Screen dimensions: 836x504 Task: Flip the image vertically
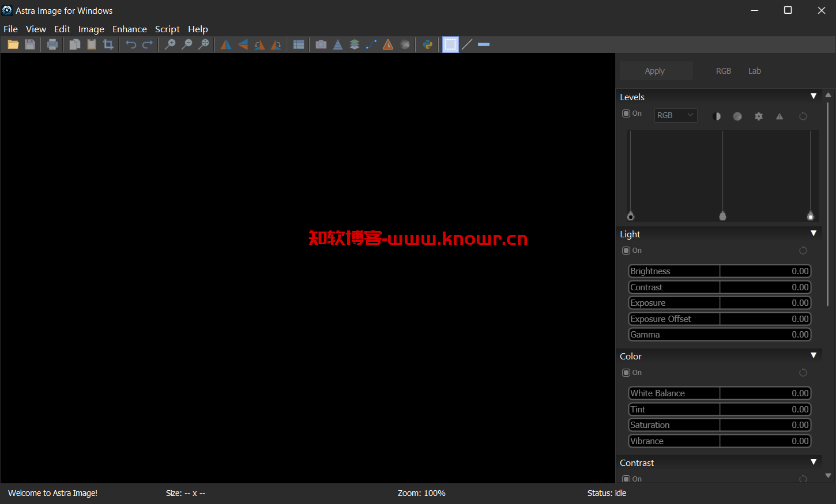click(x=243, y=44)
